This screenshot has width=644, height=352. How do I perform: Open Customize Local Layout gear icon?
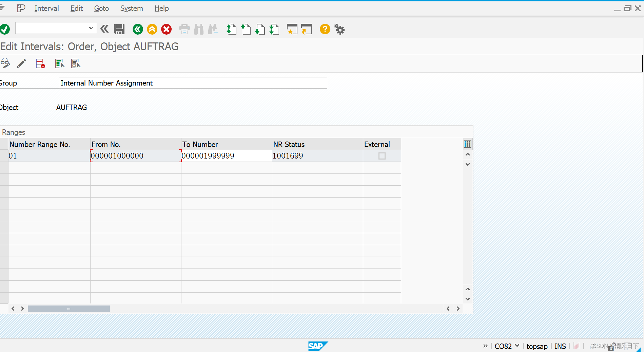tap(339, 29)
